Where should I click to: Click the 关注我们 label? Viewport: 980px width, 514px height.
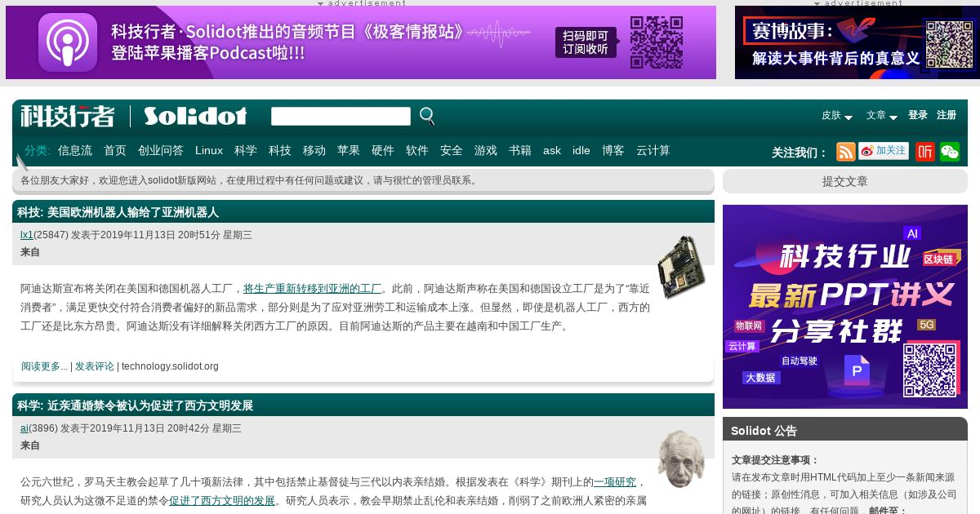[800, 153]
